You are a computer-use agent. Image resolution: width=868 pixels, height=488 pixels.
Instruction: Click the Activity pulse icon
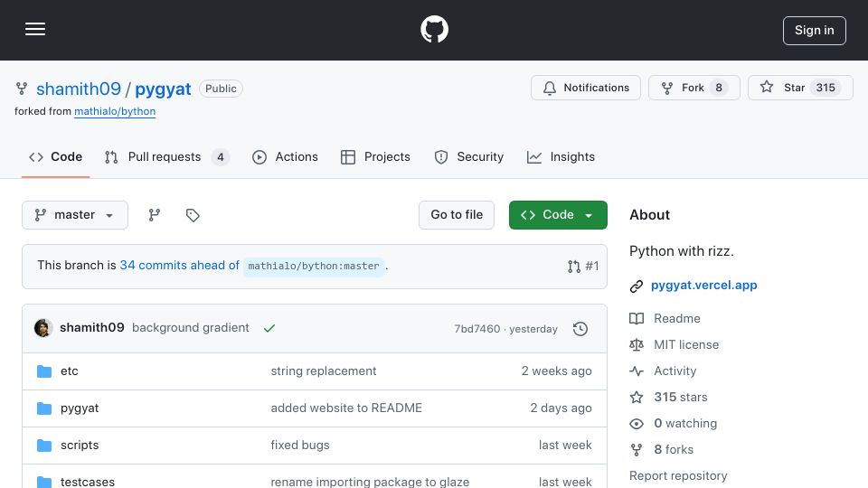point(637,371)
